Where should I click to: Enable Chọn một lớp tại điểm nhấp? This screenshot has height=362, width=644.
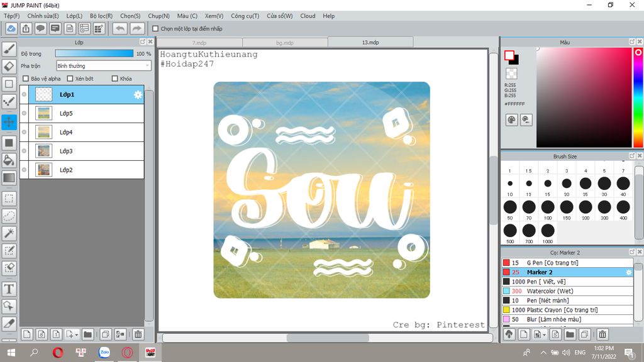coord(155,29)
